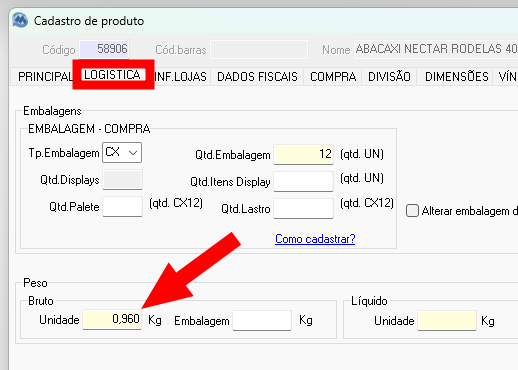Expand the Tp.Embalagem CX dropdown
This screenshot has height=370, width=518.
(122, 152)
